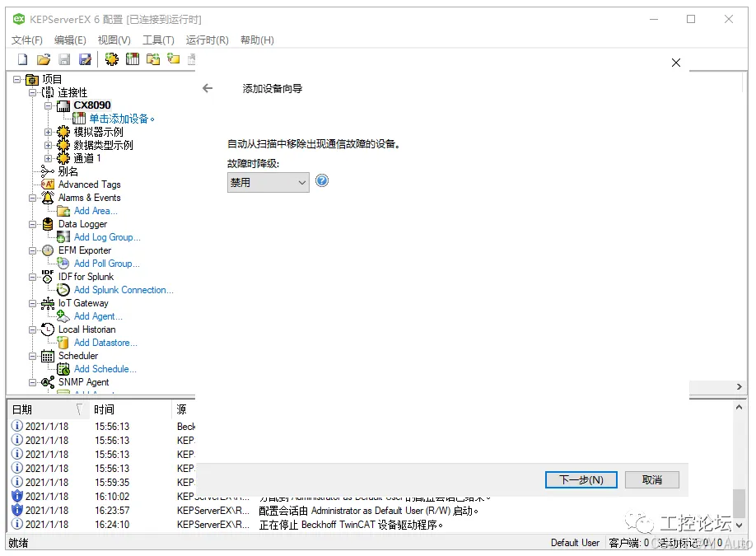Click the 下一步(N) button
Viewport: 756px width, 556px height.
581,480
